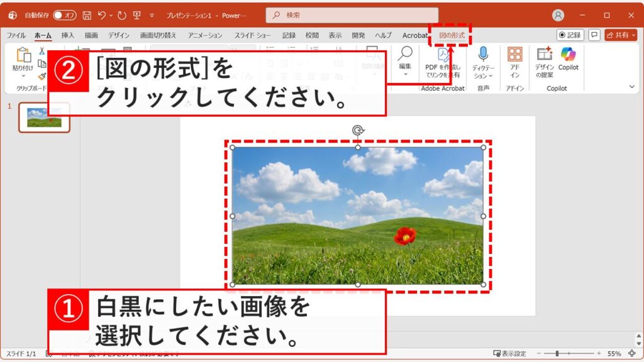Screen dimensions: 644x362
Task: Open the アドイン icon in the ribbon
Action: (515, 60)
